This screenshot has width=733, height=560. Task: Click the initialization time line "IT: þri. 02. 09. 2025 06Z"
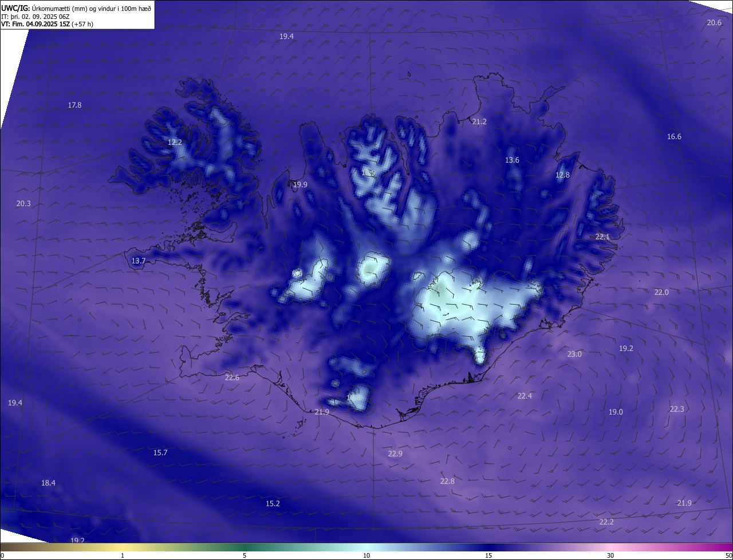click(x=36, y=17)
